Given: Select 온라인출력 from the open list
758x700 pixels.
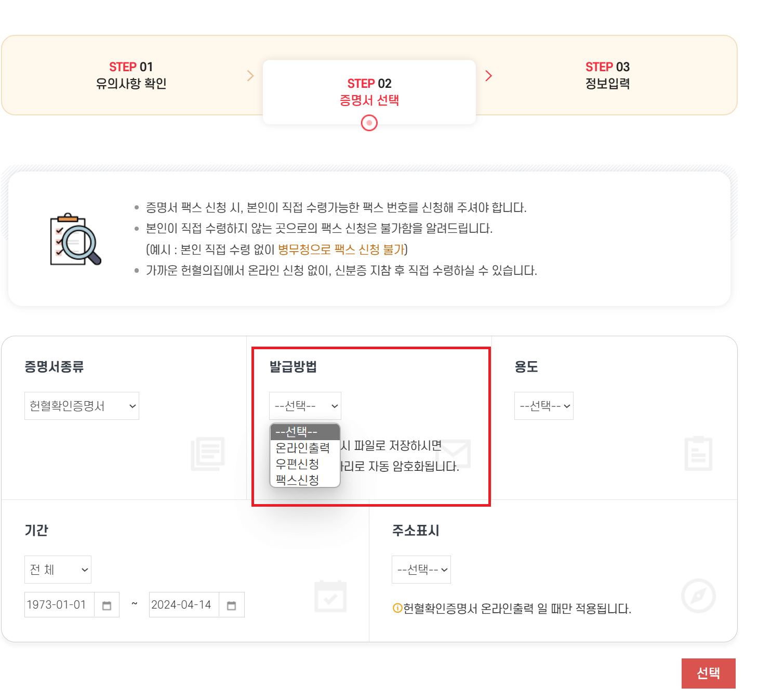Looking at the screenshot, I should coord(301,448).
